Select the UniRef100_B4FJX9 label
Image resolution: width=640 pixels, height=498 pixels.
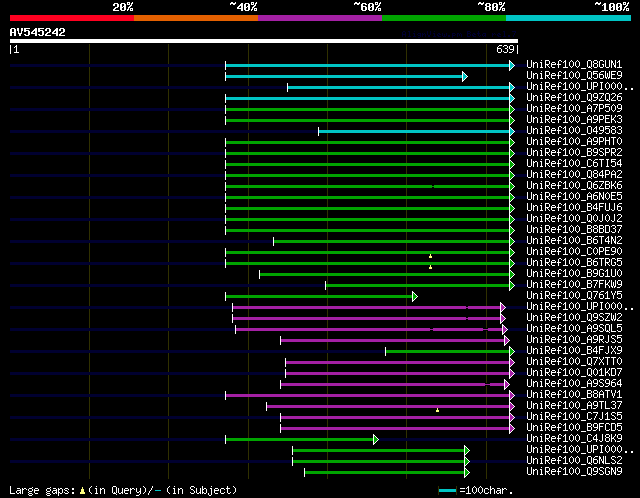(x=574, y=351)
